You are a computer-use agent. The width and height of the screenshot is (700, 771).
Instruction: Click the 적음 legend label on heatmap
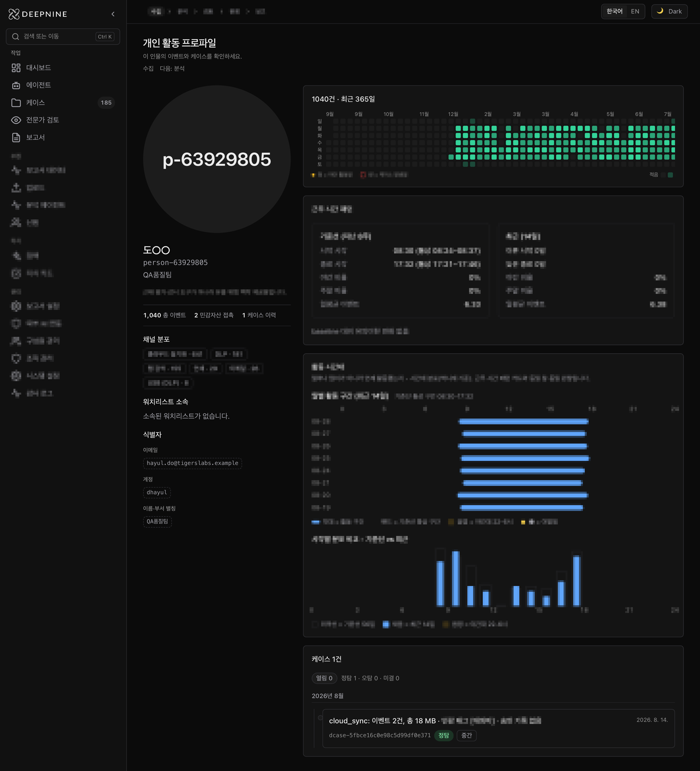click(x=654, y=174)
